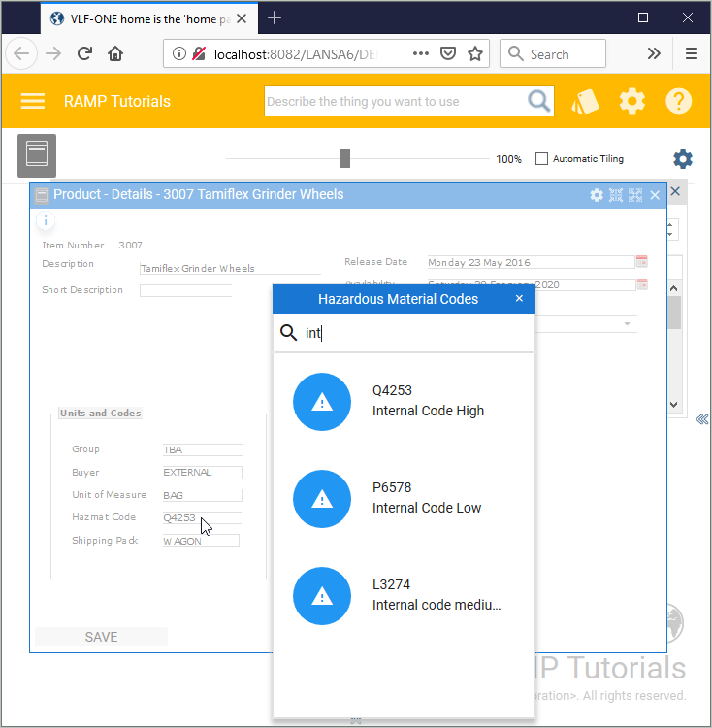Close the Hazardous Material Codes popup

click(x=519, y=298)
